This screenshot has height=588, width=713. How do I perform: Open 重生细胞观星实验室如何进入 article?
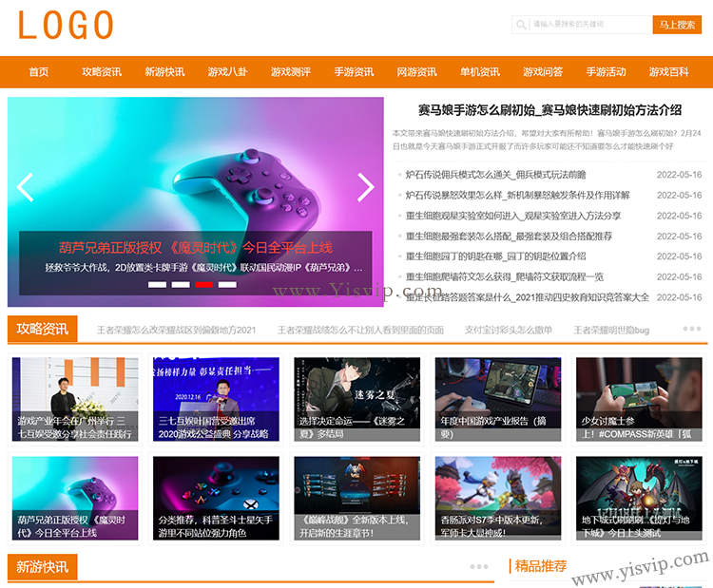pos(513,216)
